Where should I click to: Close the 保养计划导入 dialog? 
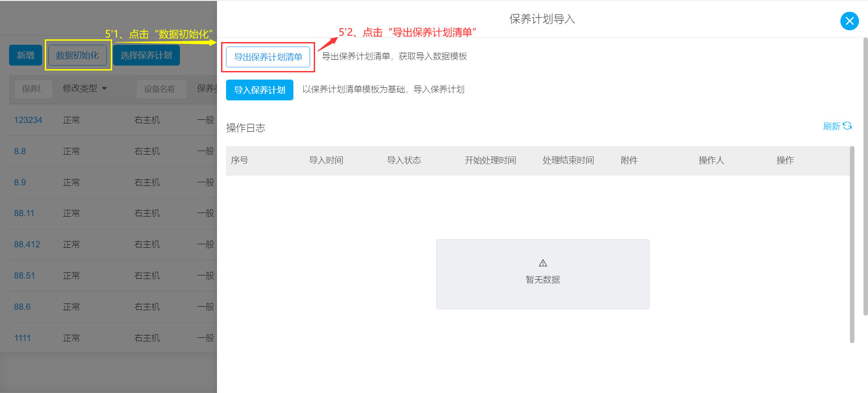[849, 21]
